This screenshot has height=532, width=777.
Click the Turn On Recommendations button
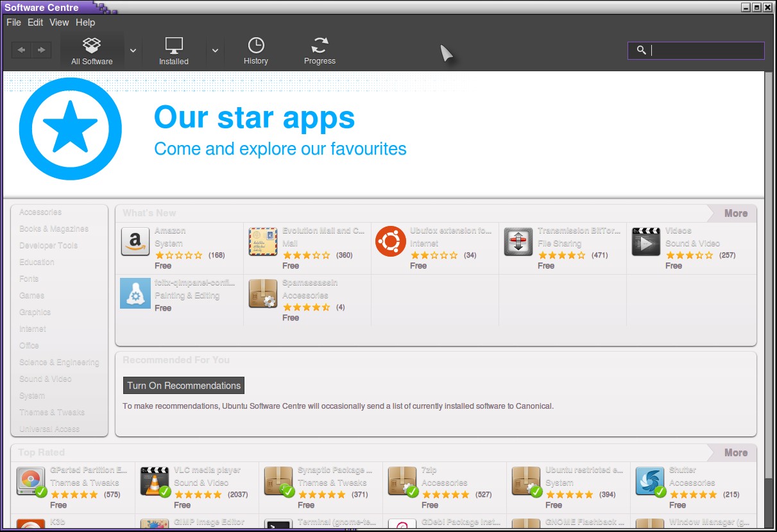pyautogui.click(x=184, y=386)
